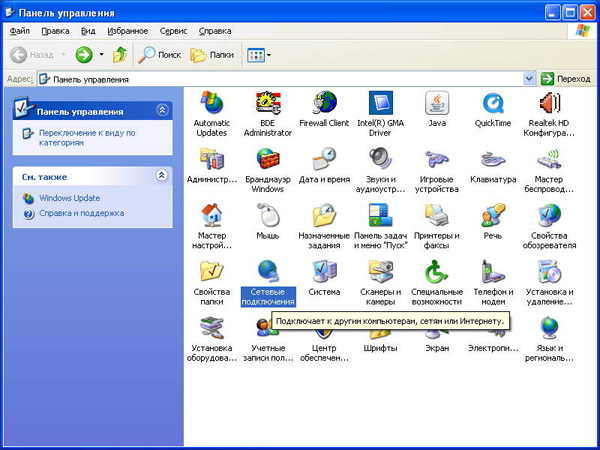Open the Правка menu

pos(55,31)
